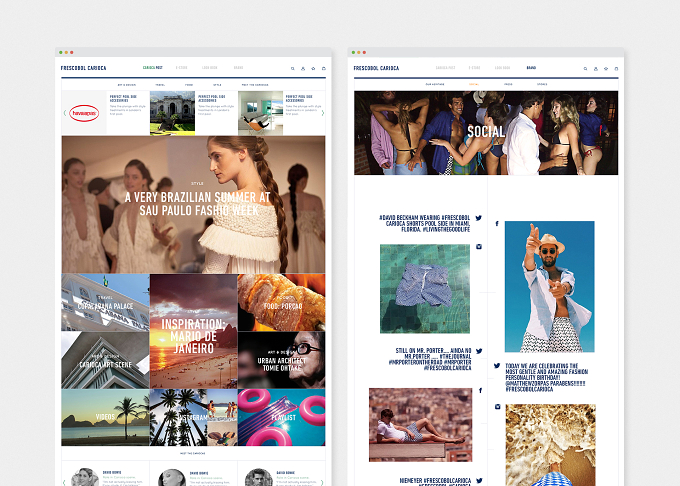
Task: Open Carioca Post tab in left window navigation
Action: click(x=153, y=68)
